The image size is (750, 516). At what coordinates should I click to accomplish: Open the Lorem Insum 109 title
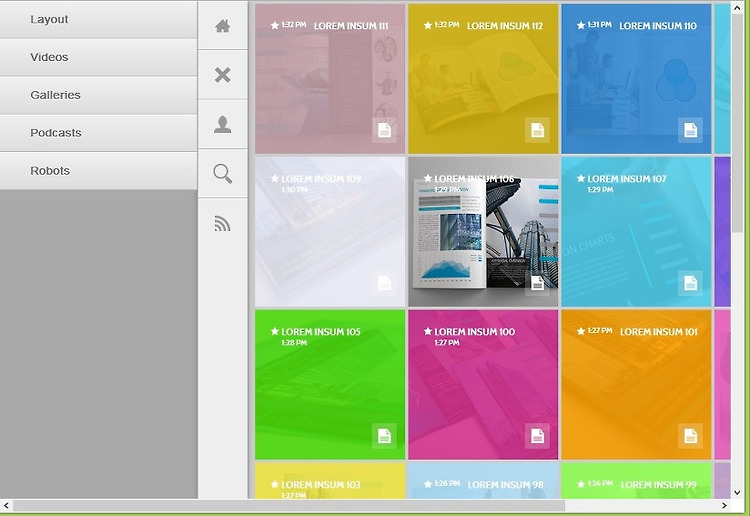(321, 179)
